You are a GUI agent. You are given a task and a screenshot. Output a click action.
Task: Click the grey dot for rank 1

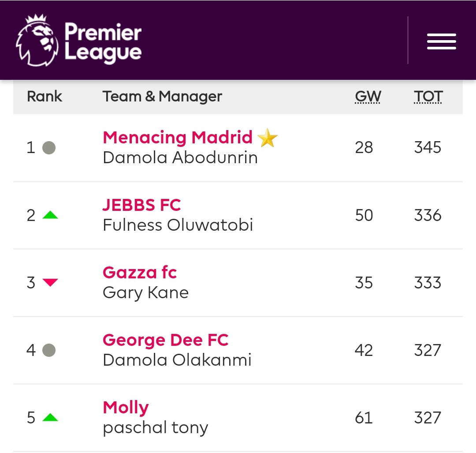coord(49,148)
